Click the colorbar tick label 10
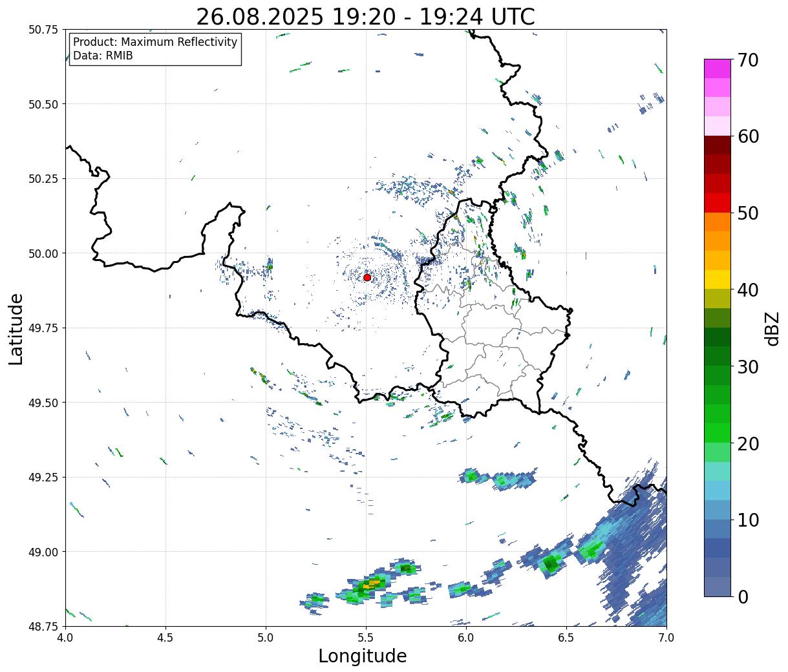The height and width of the screenshot is (672, 788). click(747, 520)
